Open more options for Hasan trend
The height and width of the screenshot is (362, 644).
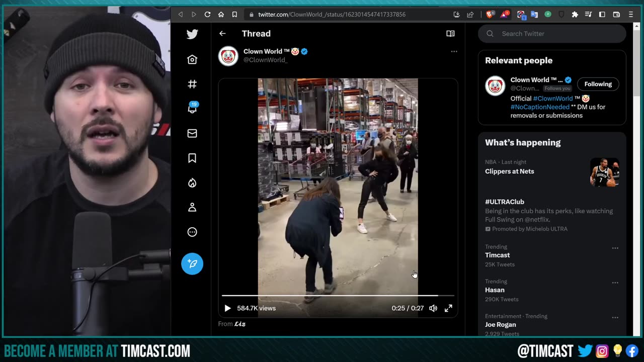point(615,283)
